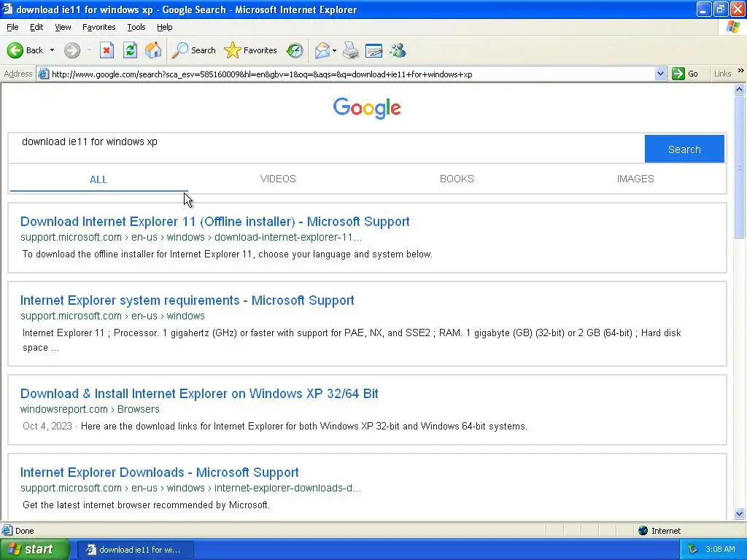Open the View menu
Screen dimensions: 747x560
(x=63, y=27)
